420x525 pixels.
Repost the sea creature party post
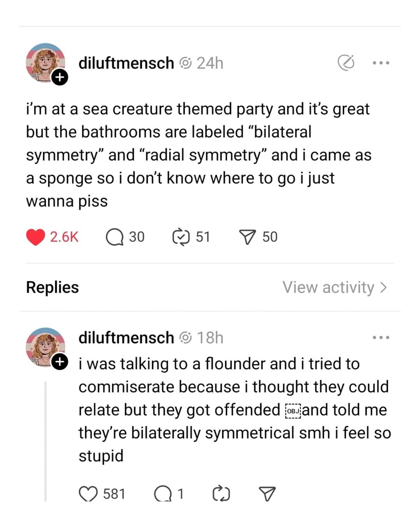[181, 237]
